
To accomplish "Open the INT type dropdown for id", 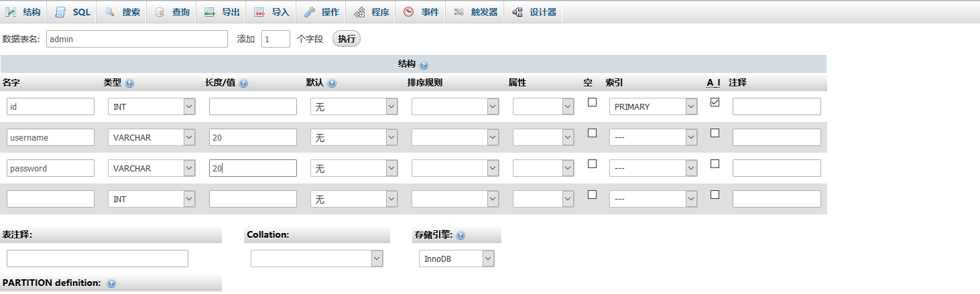I will [151, 106].
